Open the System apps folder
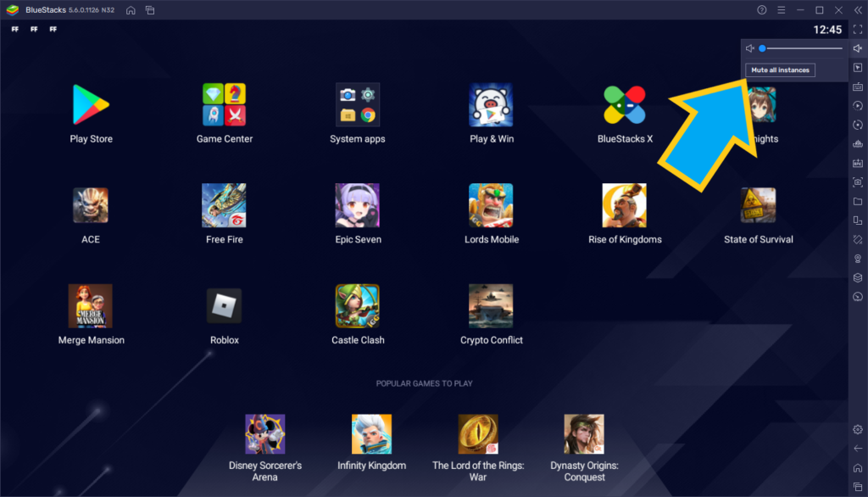Image resolution: width=868 pixels, height=497 pixels. click(357, 105)
